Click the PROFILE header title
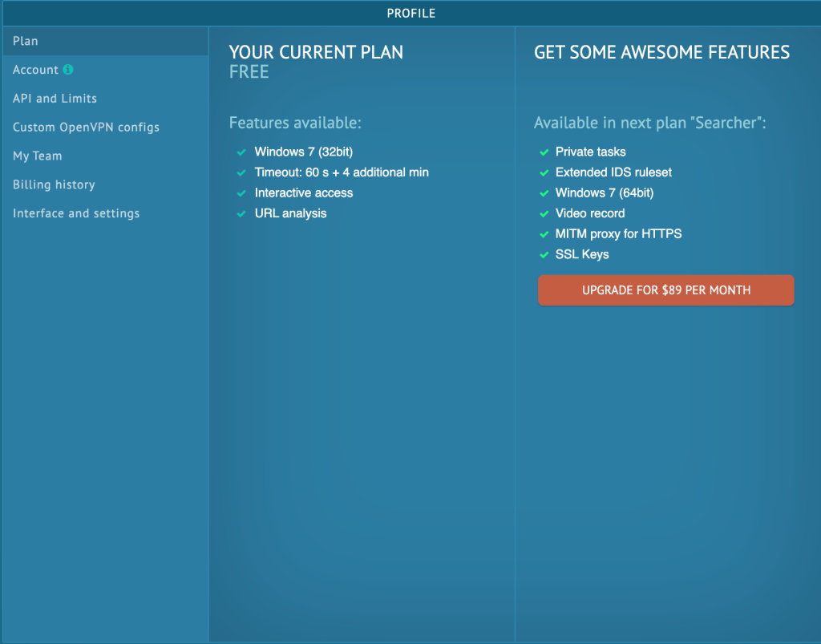Viewport: 821px width, 644px height. click(410, 13)
